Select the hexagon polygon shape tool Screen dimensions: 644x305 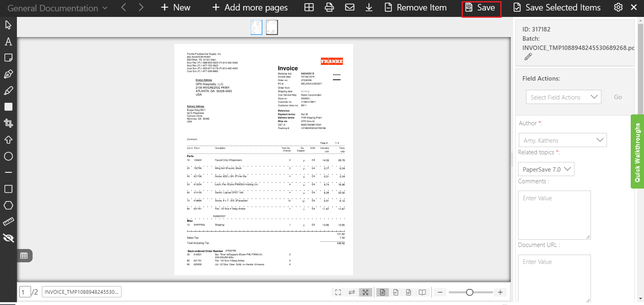coord(8,205)
